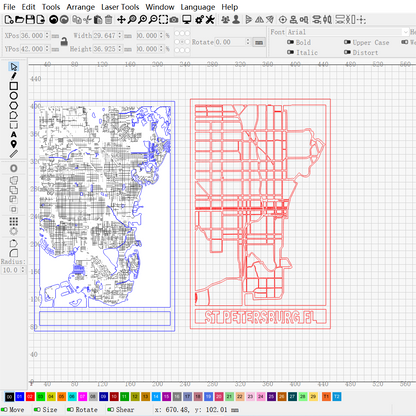Choose the Polygon tool

click(13, 105)
